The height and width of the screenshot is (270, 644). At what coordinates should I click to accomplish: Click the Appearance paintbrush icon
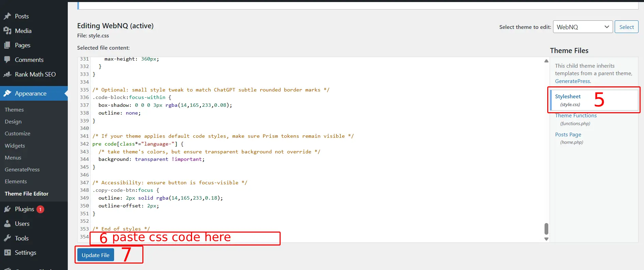click(x=7, y=94)
